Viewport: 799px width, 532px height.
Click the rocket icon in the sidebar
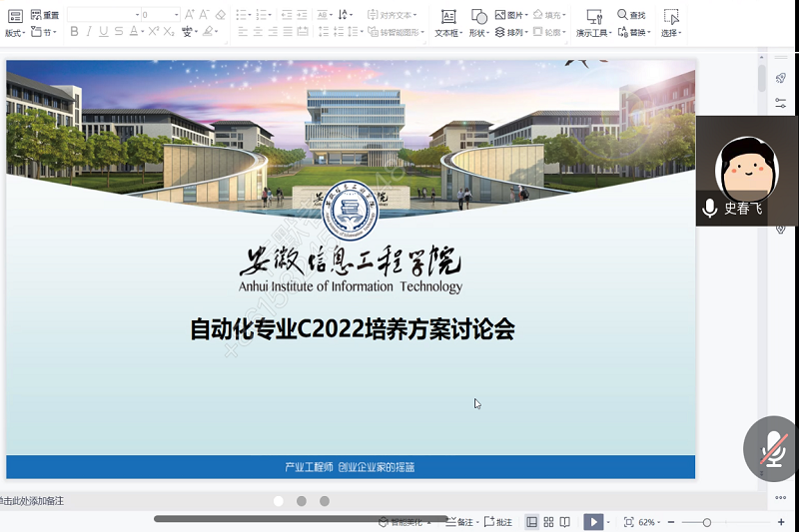[x=780, y=78]
